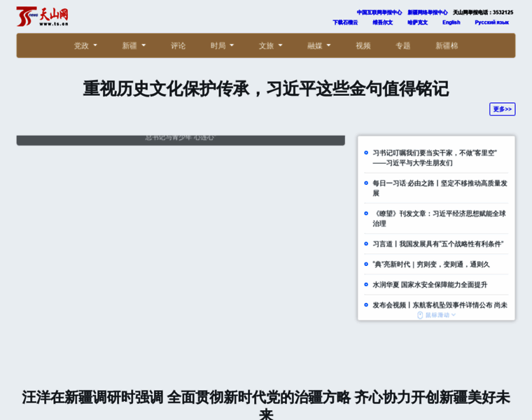Open the 视频 nav section
Screen dimensions: 532x420
[x=363, y=45]
